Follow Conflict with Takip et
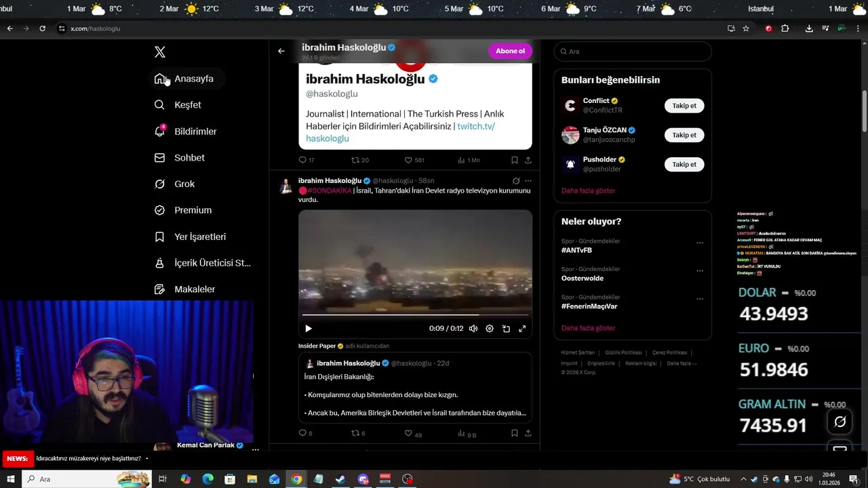 [x=684, y=106]
